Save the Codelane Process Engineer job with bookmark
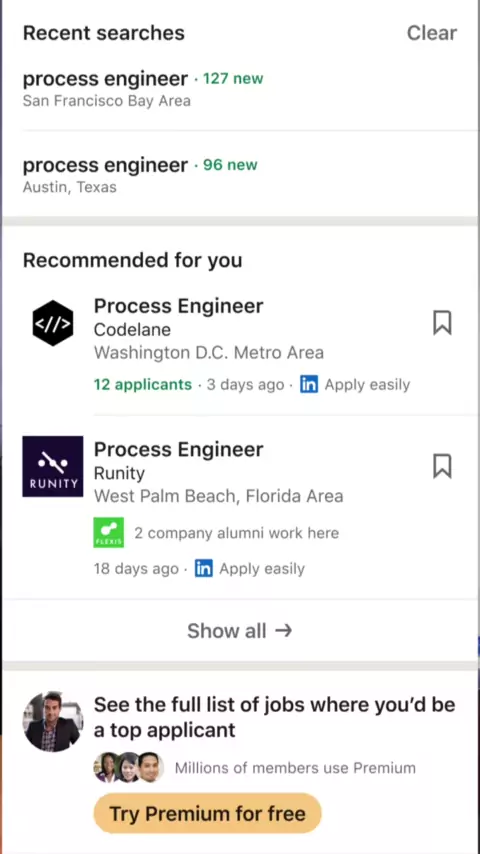Viewport: 480px width, 854px height. click(442, 322)
